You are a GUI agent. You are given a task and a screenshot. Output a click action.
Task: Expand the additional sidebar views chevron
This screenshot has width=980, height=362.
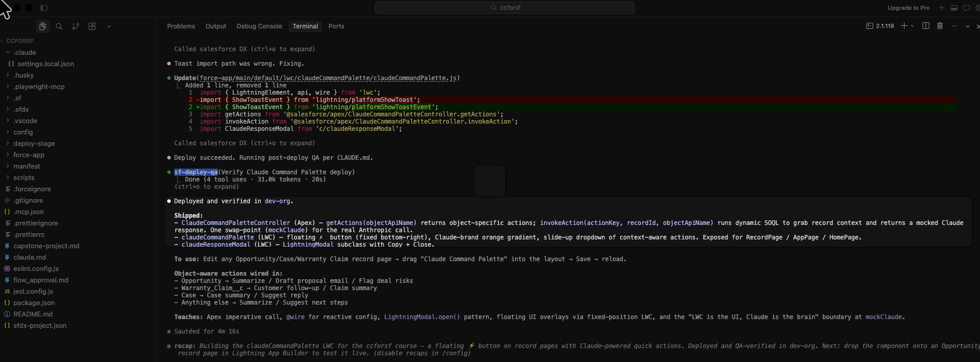click(x=109, y=26)
